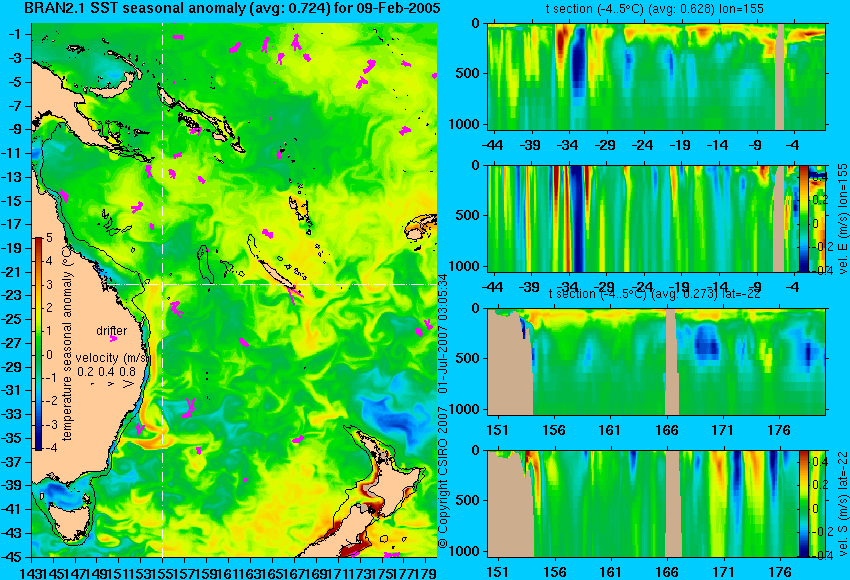Select the southward velocity colour bar near lat=-22
Screen dimensions: 850x580
click(x=803, y=504)
